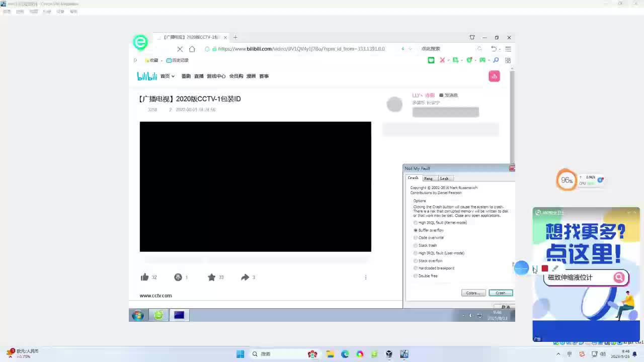Expand the favorites bar side arrow
644x362 pixels.
tap(135, 60)
